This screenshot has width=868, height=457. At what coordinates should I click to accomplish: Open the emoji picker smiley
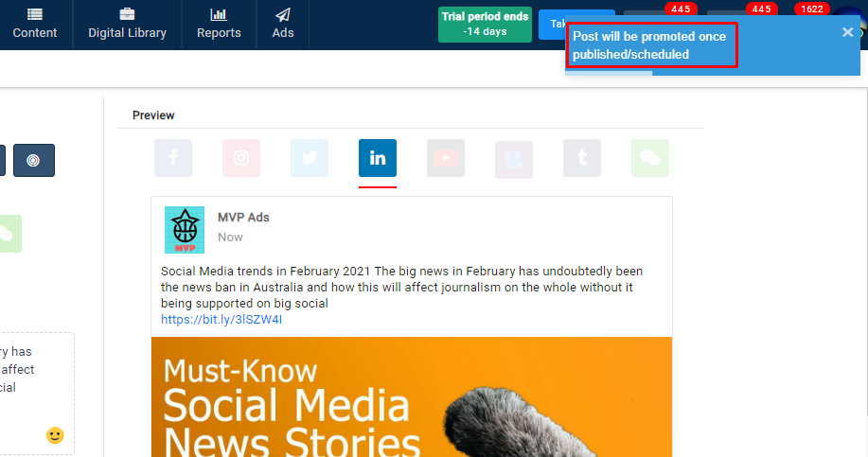[55, 435]
